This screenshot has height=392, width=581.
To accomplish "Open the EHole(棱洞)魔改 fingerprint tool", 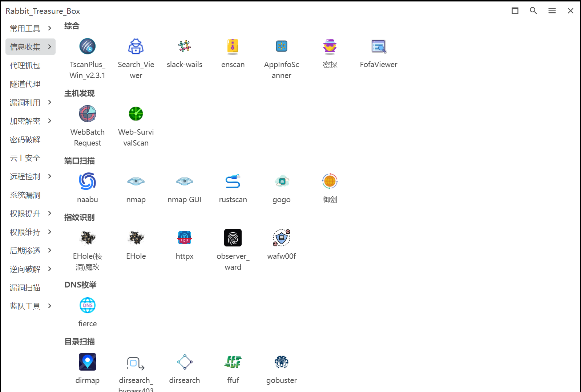I will tap(88, 238).
